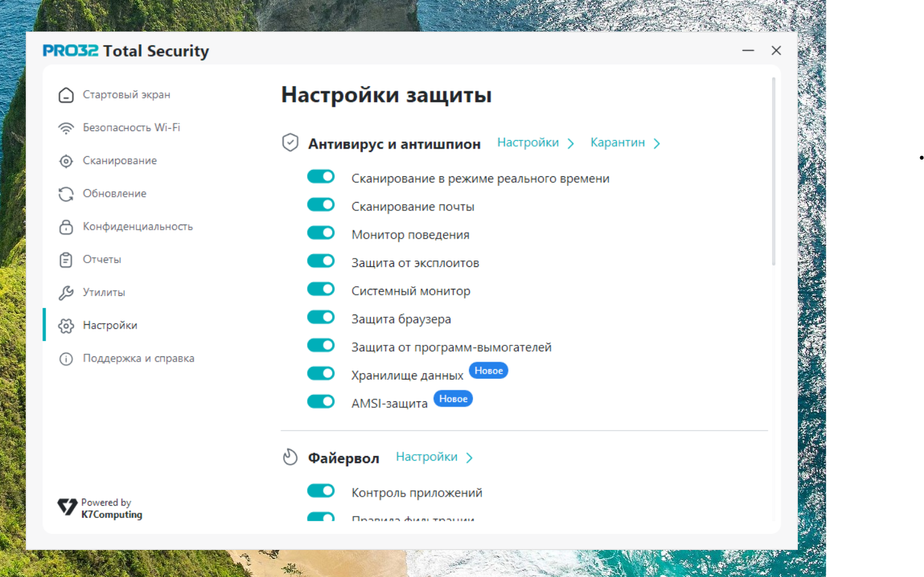The image size is (924, 577).
Task: Open Поддержка и справка section
Action: point(138,358)
